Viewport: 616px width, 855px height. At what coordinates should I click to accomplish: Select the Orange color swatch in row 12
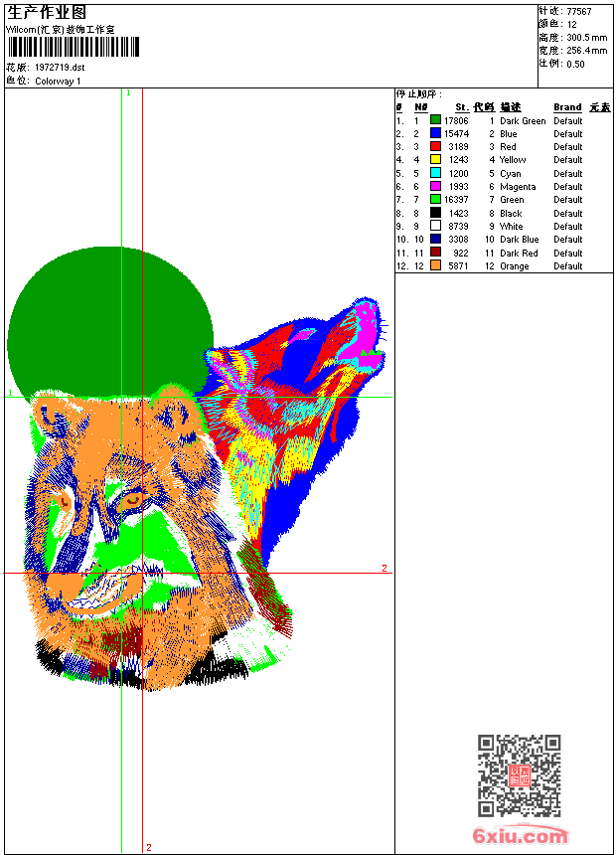[435, 265]
